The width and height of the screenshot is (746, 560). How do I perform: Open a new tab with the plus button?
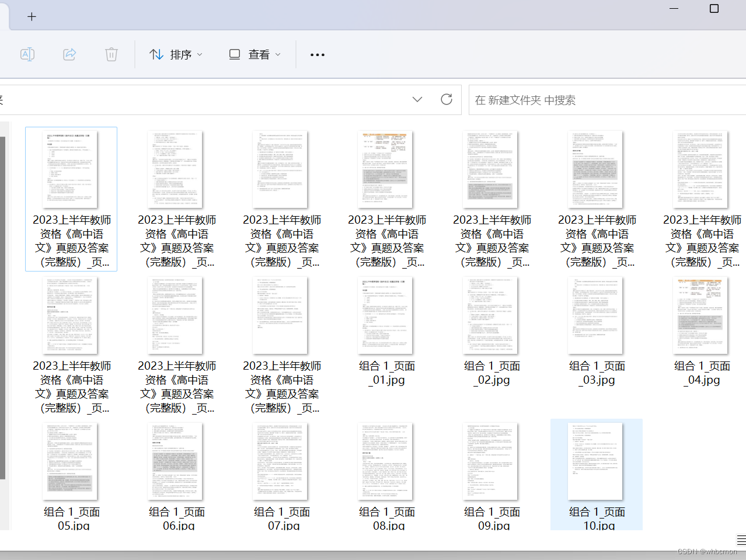(x=32, y=16)
